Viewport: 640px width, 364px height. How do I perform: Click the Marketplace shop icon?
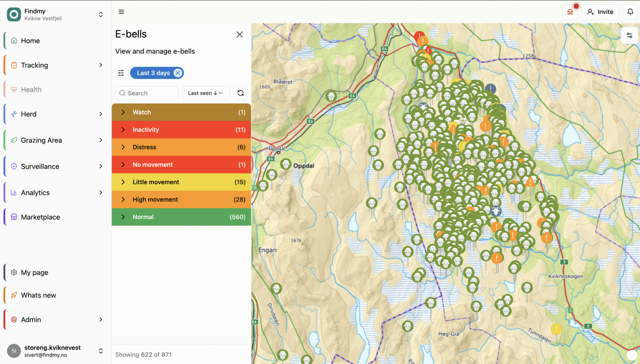click(14, 217)
